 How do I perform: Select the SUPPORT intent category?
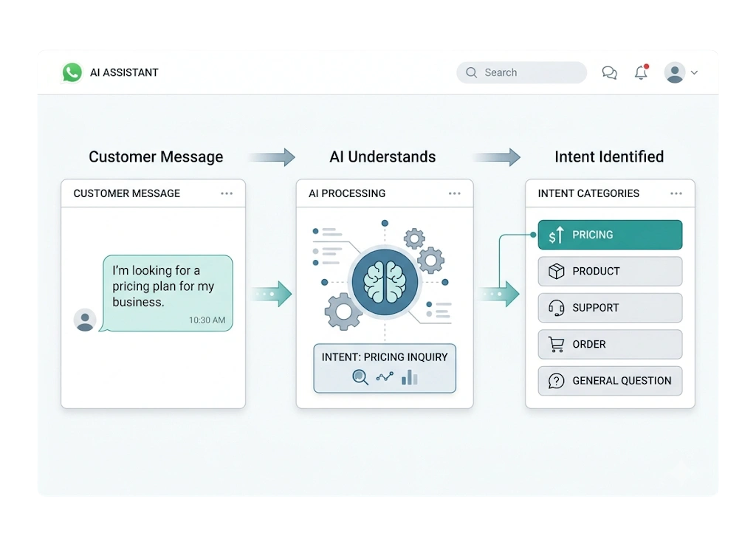pos(610,308)
